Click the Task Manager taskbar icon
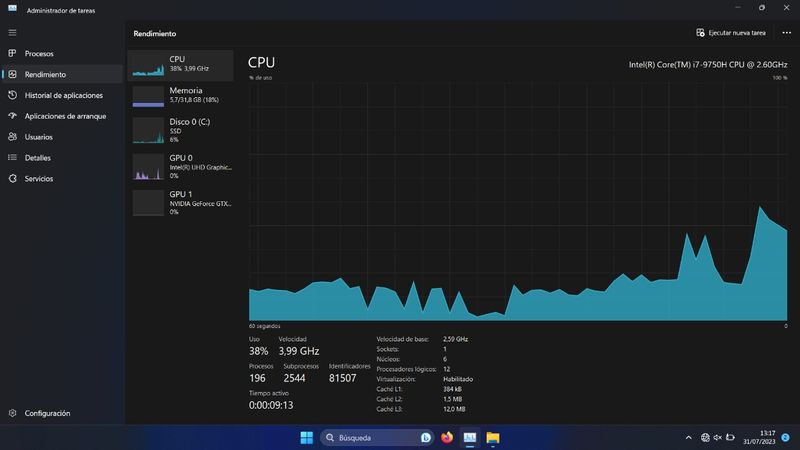 pyautogui.click(x=469, y=437)
